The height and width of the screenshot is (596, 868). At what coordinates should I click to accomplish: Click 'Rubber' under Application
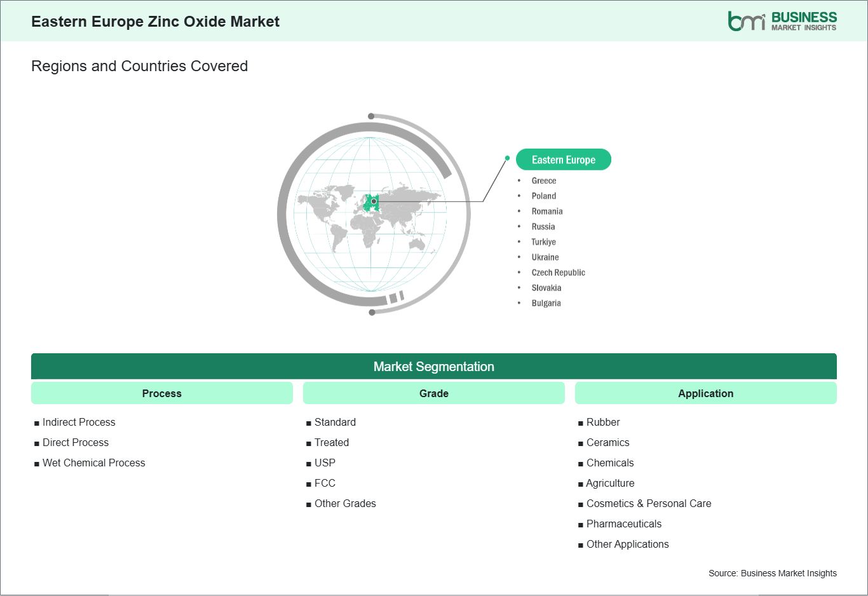603,422
